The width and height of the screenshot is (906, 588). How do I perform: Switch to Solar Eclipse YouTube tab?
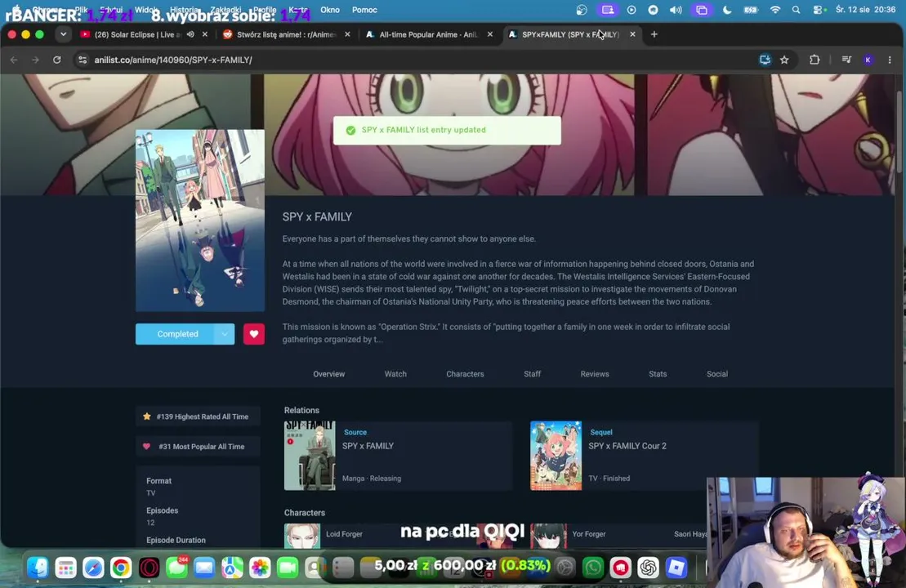(137, 34)
